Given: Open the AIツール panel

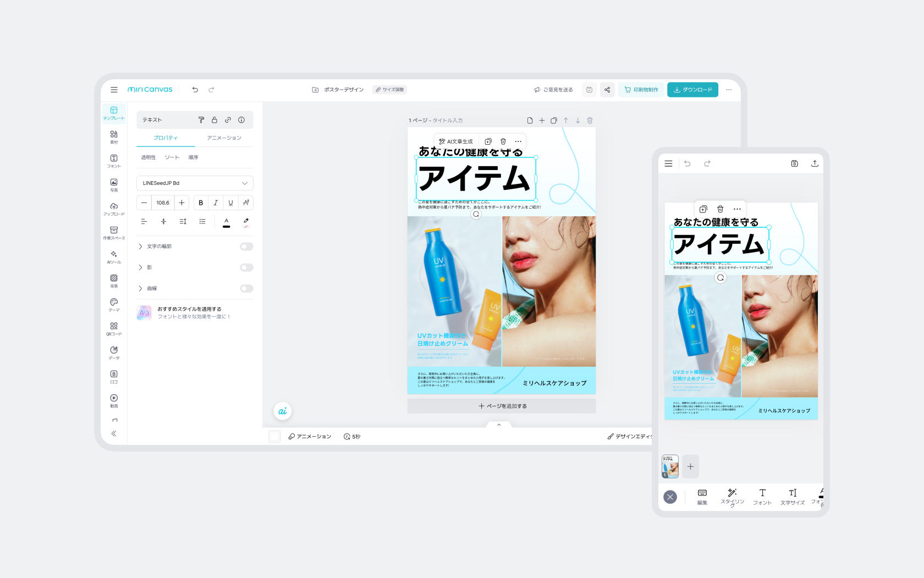Looking at the screenshot, I should (114, 257).
